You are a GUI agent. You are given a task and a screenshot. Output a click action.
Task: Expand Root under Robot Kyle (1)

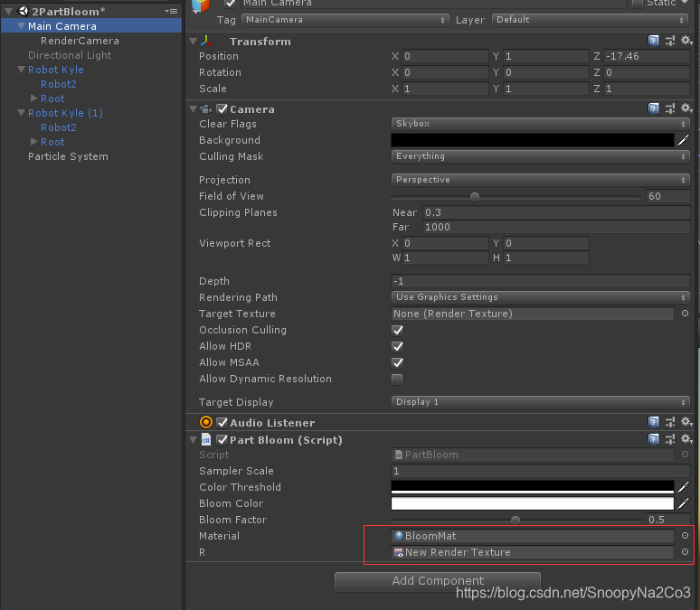click(34, 142)
